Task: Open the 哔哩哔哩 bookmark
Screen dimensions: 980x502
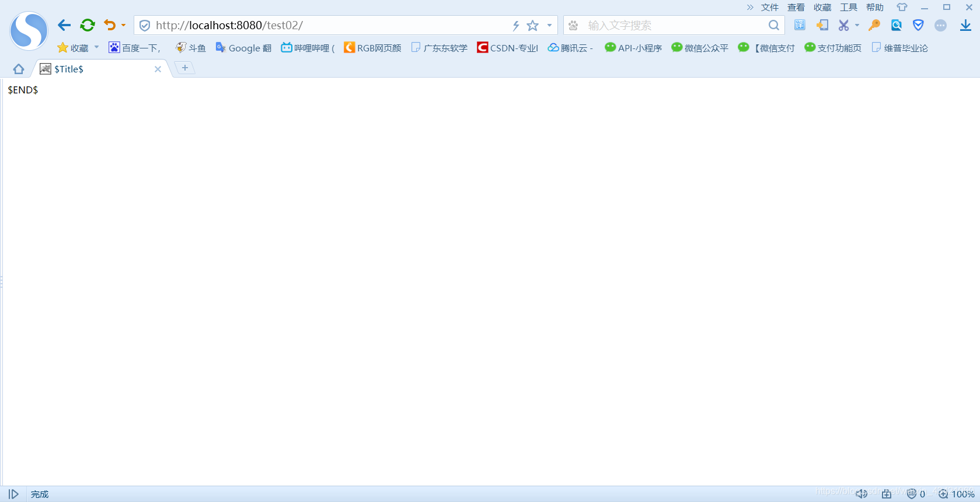Action: (x=308, y=48)
